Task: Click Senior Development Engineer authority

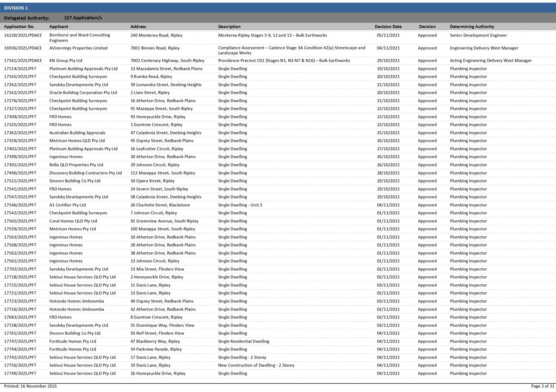Action: (x=478, y=35)
